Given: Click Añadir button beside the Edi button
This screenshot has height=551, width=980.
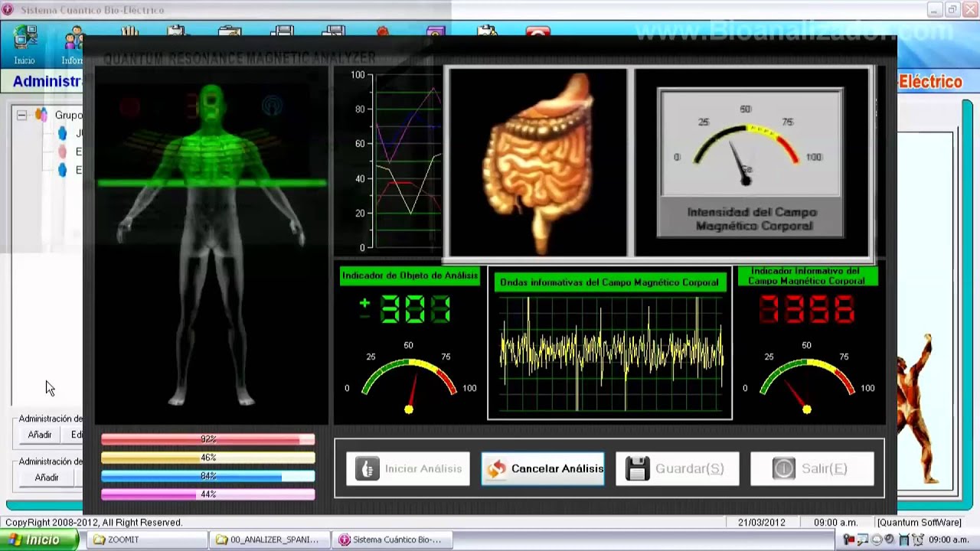Looking at the screenshot, I should pyautogui.click(x=40, y=435).
